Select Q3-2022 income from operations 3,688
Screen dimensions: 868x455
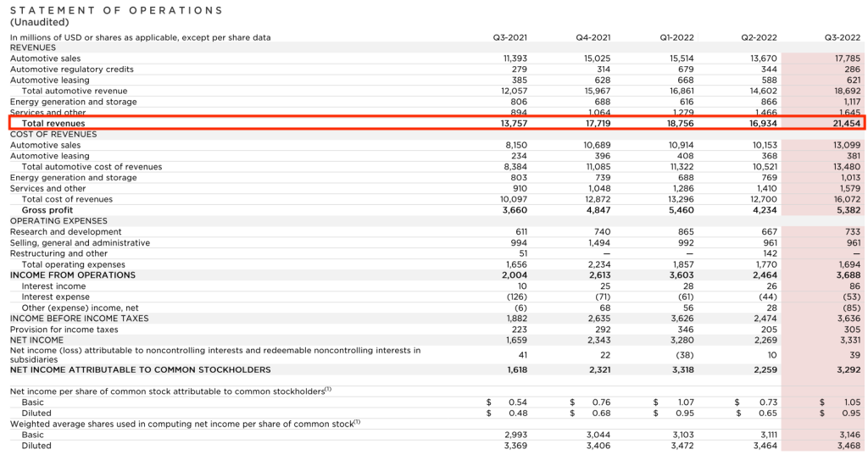point(848,275)
